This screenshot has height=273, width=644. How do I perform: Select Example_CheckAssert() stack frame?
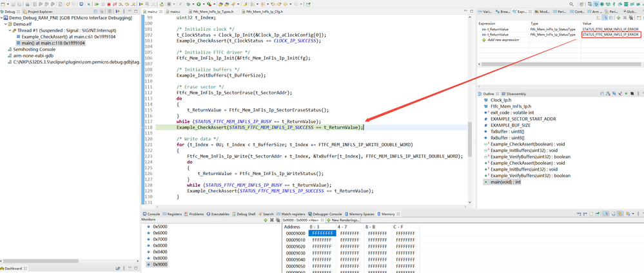coord(66,37)
